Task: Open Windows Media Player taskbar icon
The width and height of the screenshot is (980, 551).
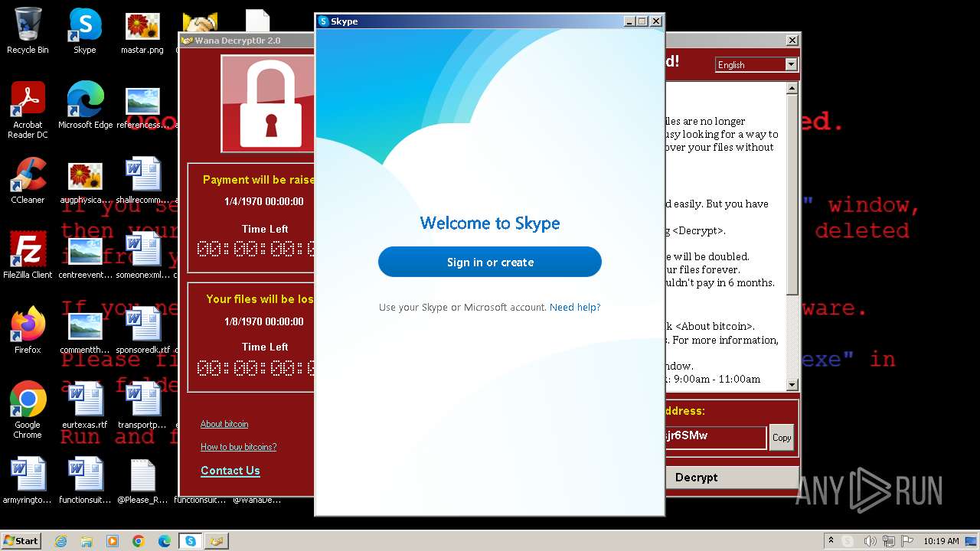Action: pos(113,541)
